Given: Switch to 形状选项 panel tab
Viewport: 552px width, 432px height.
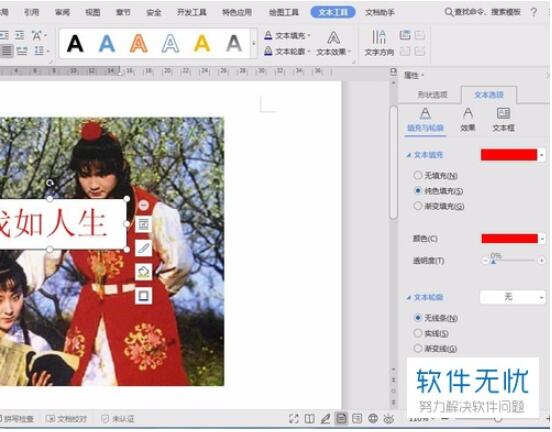Looking at the screenshot, I should click(x=432, y=94).
